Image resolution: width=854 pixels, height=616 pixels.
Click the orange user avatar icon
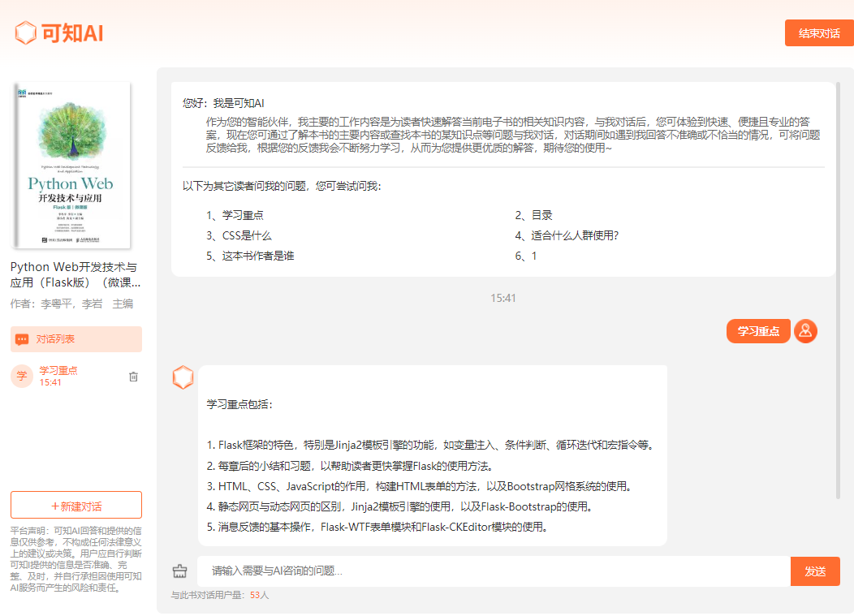point(805,331)
